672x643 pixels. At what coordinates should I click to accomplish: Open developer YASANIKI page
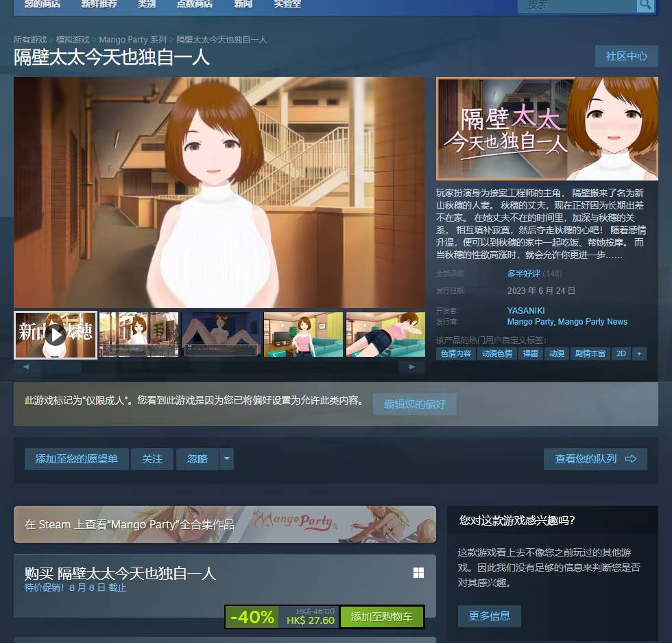coord(526,311)
